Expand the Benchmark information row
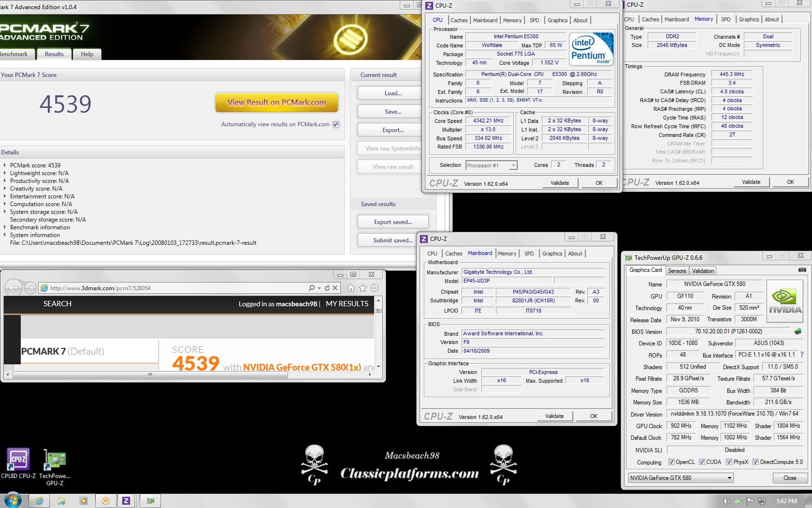Image resolution: width=812 pixels, height=508 pixels. click(x=5, y=227)
